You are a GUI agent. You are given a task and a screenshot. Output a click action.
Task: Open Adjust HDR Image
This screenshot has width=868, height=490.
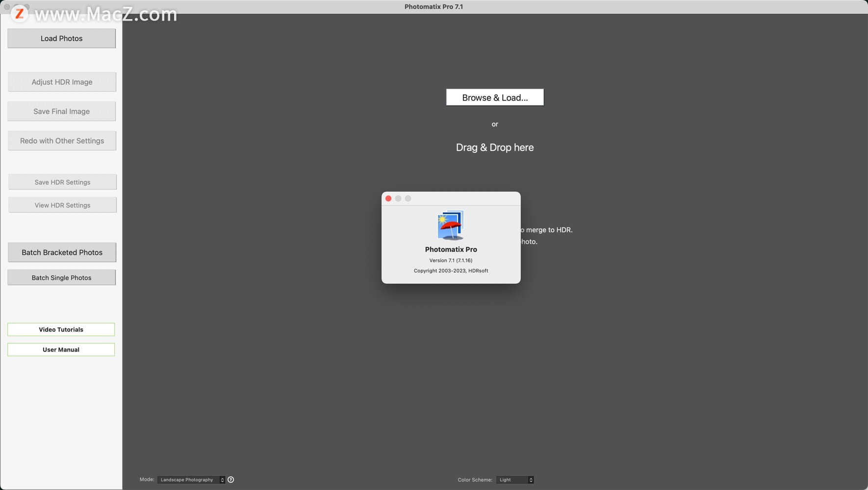click(62, 82)
